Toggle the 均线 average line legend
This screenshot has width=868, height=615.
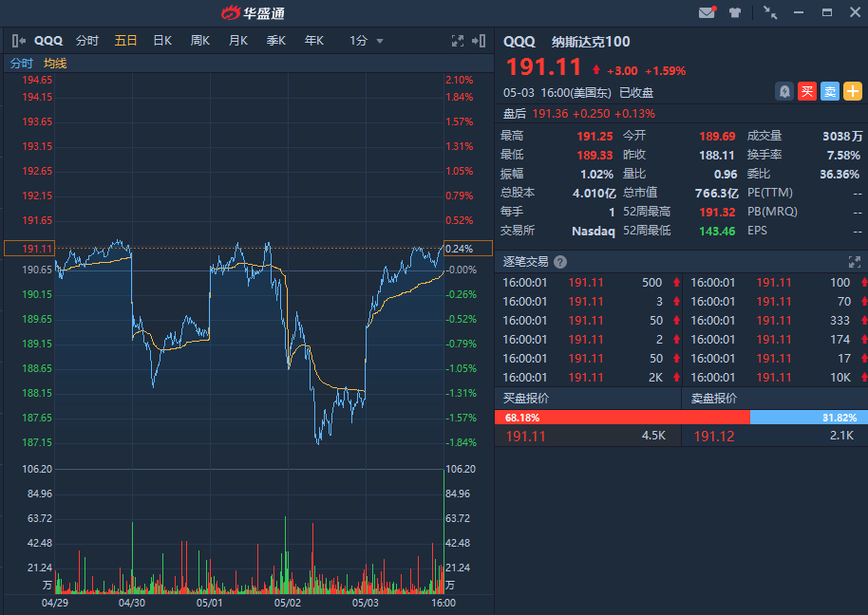pyautogui.click(x=55, y=63)
